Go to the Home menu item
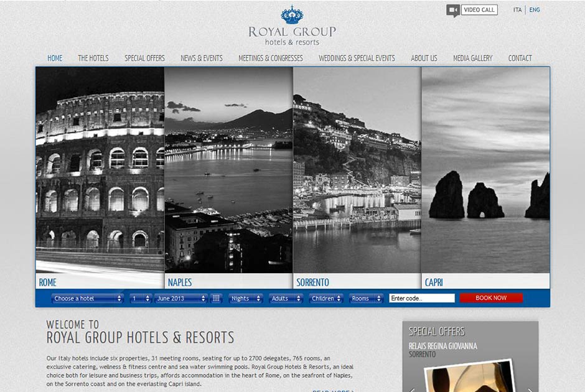 (55, 58)
